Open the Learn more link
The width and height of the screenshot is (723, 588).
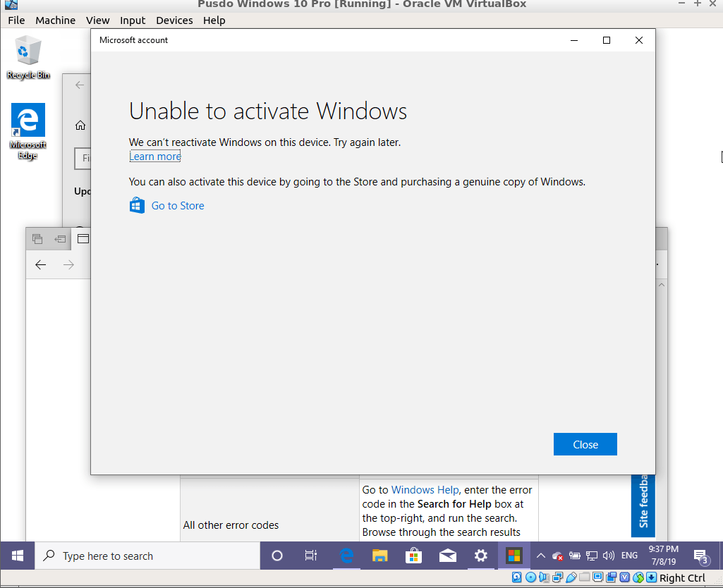pyautogui.click(x=155, y=157)
